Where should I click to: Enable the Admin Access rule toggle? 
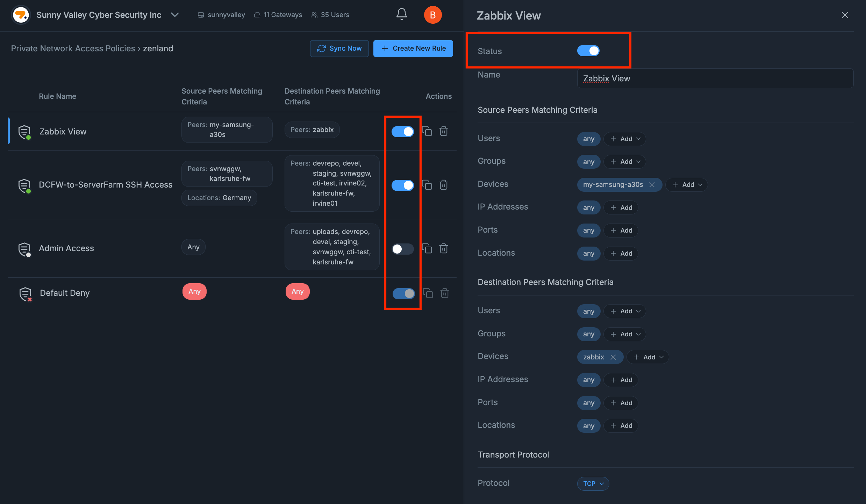[x=402, y=249]
